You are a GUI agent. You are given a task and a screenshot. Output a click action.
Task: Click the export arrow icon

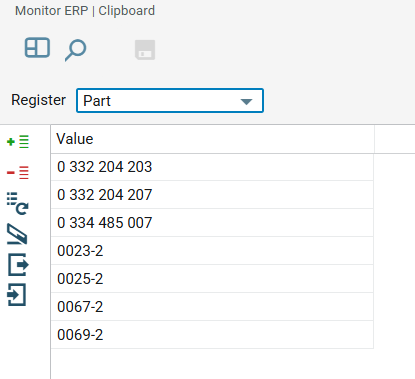point(18,265)
